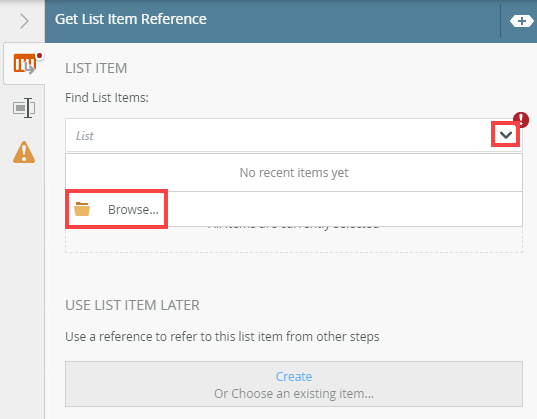Click the add field tag icon in header
This screenshot has width=537, height=419.
pos(521,21)
